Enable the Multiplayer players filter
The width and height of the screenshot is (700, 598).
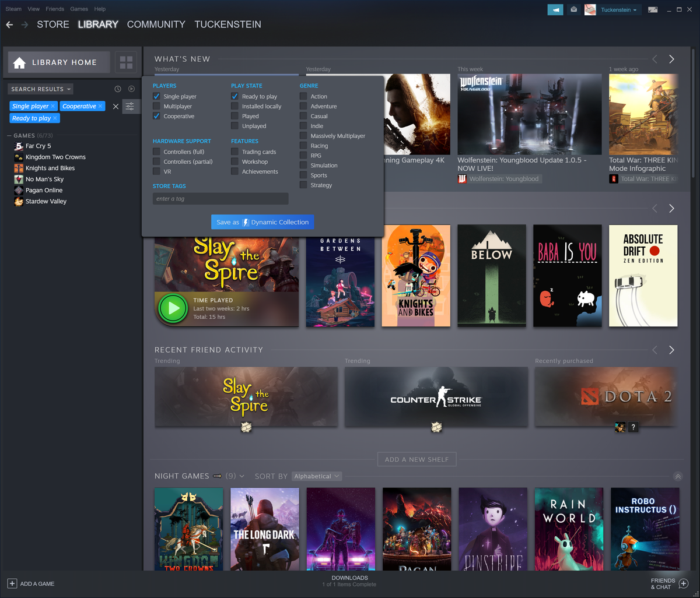click(156, 106)
